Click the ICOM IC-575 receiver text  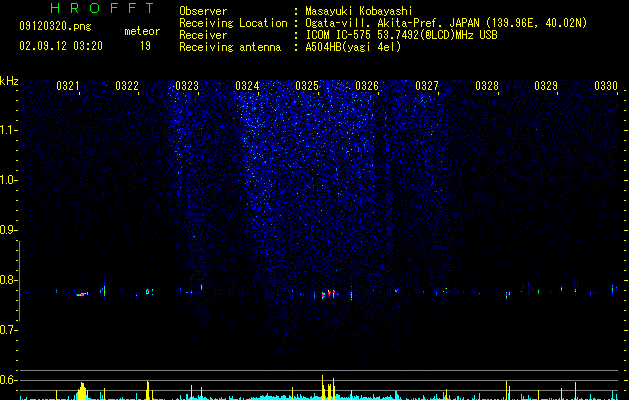[x=401, y=35]
